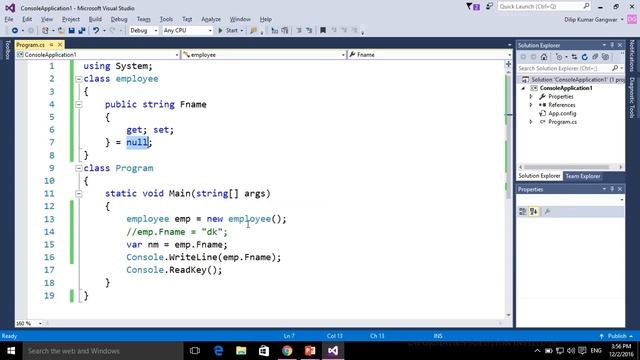The width and height of the screenshot is (640, 360).
Task: Toggle auto-hide pin on Properties panel
Action: 612,189
